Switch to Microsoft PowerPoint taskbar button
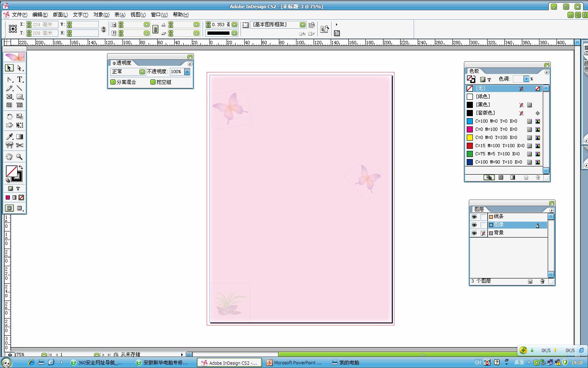The width and height of the screenshot is (588, 368). pos(294,363)
